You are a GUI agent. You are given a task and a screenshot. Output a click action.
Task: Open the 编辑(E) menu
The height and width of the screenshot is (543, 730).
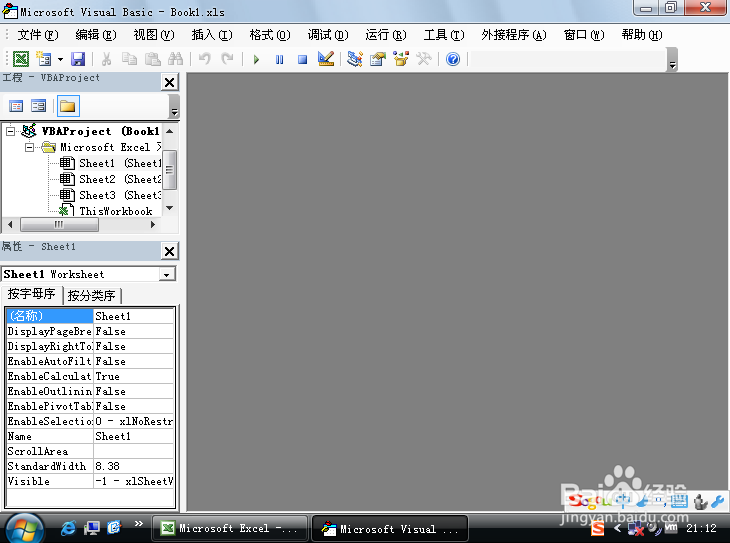(x=96, y=35)
